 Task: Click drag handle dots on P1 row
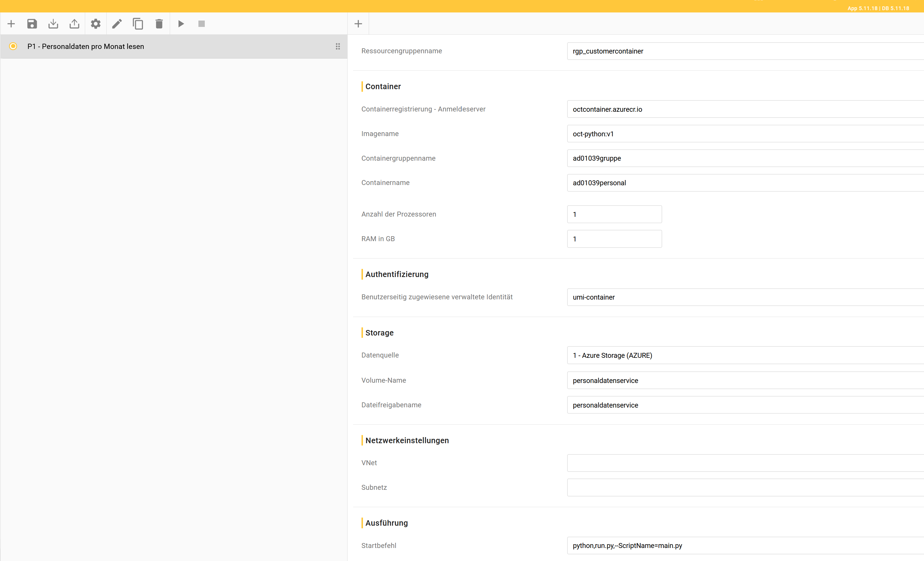[337, 47]
